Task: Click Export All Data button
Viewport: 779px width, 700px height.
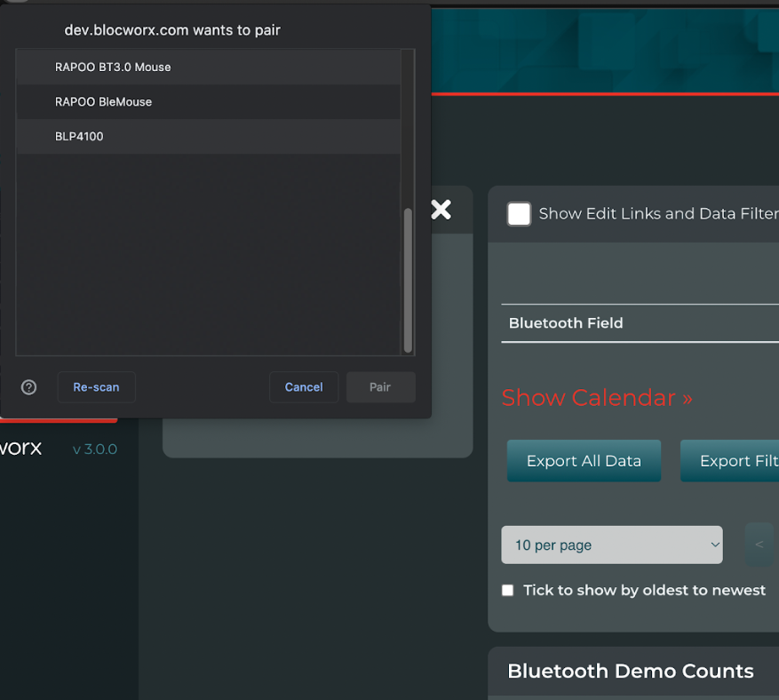Action: click(584, 461)
